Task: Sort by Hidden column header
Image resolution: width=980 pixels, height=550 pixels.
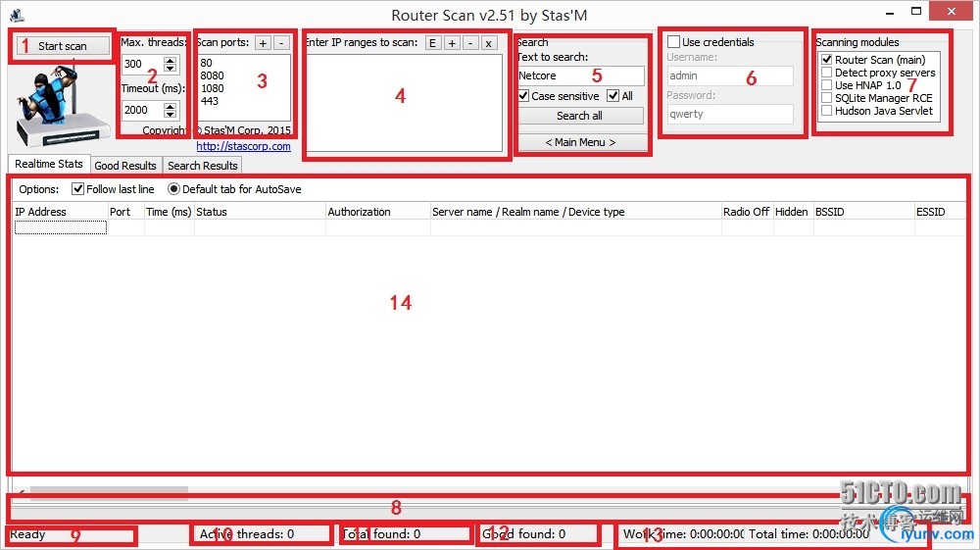Action: click(x=793, y=212)
